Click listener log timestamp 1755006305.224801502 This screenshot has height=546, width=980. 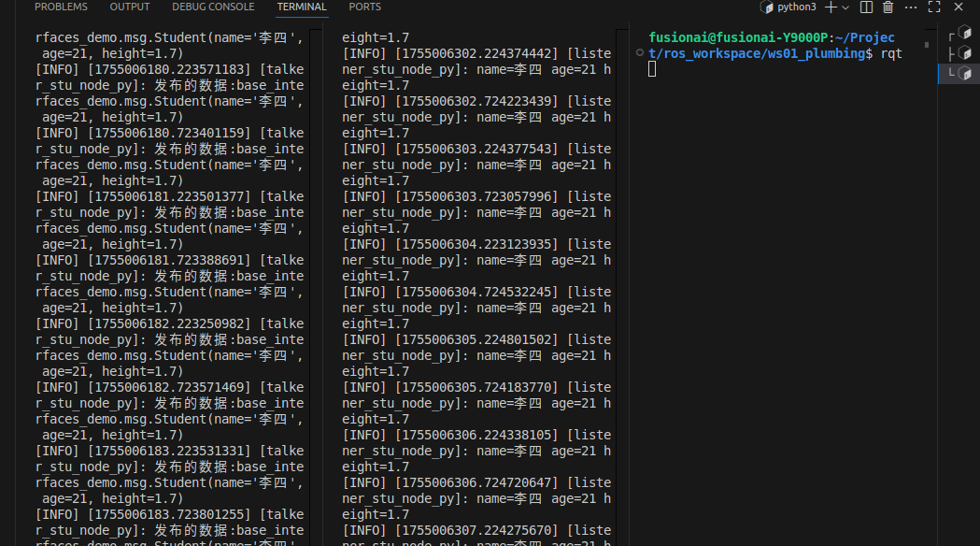(476, 339)
